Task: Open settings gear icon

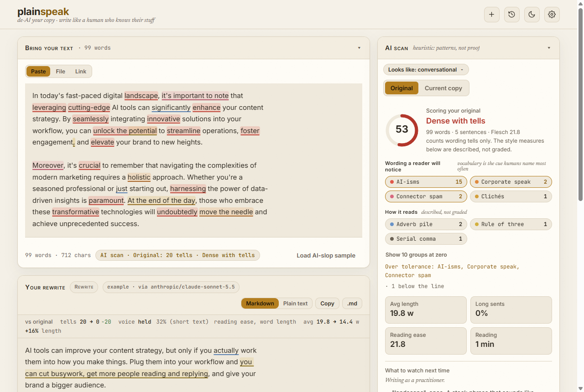Action: coord(552,15)
